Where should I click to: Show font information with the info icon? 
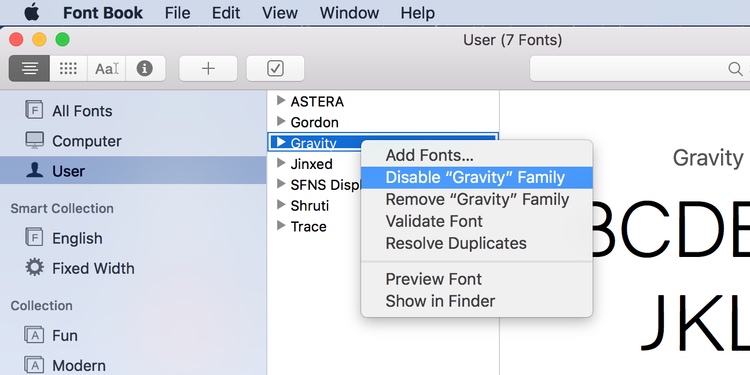pyautogui.click(x=145, y=69)
